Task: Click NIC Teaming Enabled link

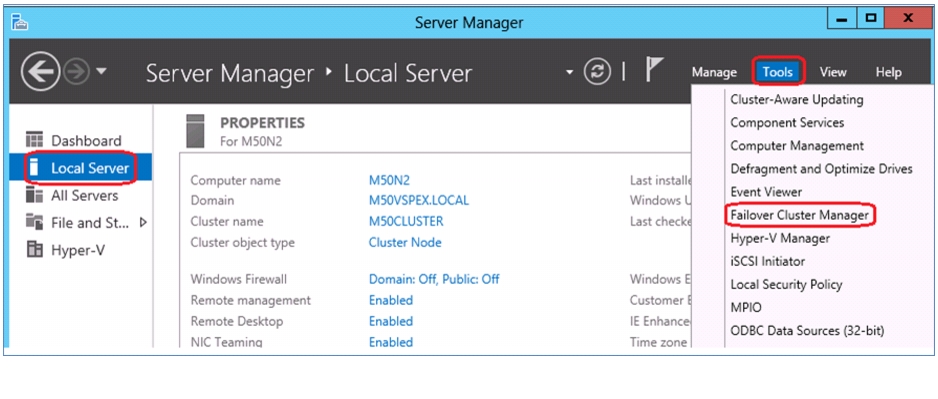Action: (391, 342)
